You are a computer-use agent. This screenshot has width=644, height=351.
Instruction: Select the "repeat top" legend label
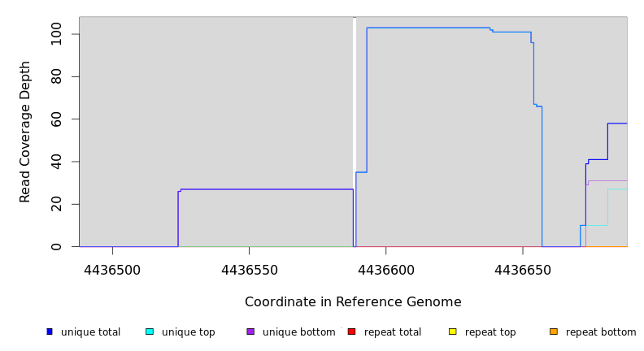click(x=492, y=332)
